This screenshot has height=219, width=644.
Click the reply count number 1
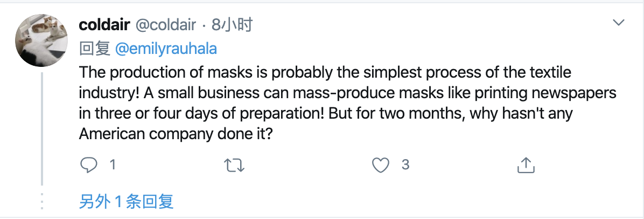pos(113,165)
